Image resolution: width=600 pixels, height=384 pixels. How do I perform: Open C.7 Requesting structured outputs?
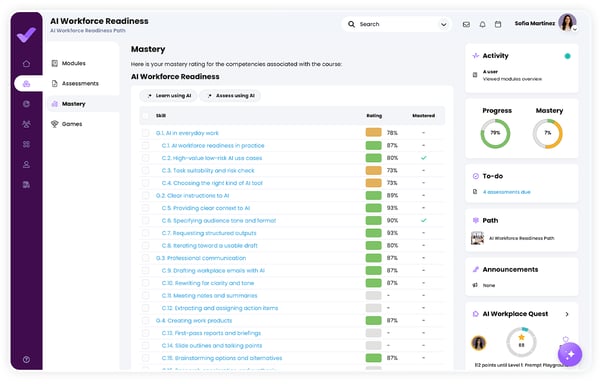209,233
